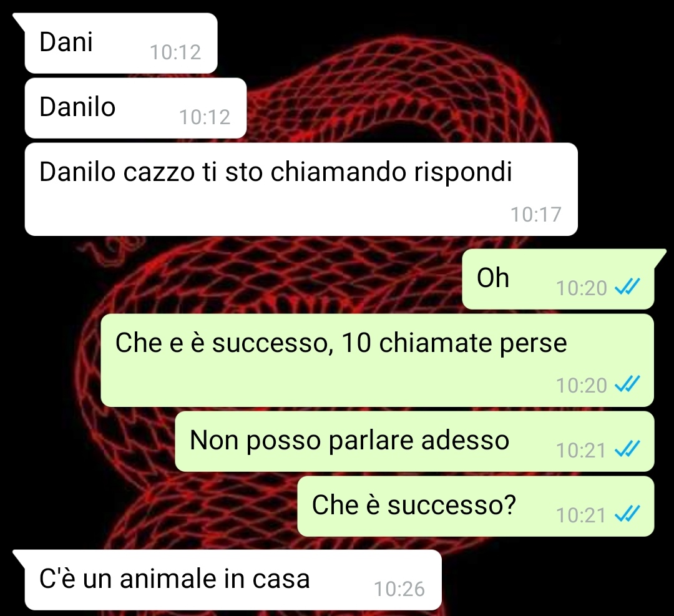The width and height of the screenshot is (674, 616).
Task: Click the 10:21 timestamp beside 'Che è successo?'
Action: pyautogui.click(x=581, y=515)
